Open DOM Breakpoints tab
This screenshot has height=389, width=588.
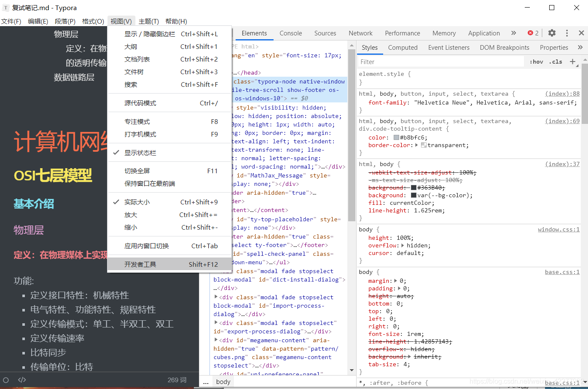(x=504, y=48)
